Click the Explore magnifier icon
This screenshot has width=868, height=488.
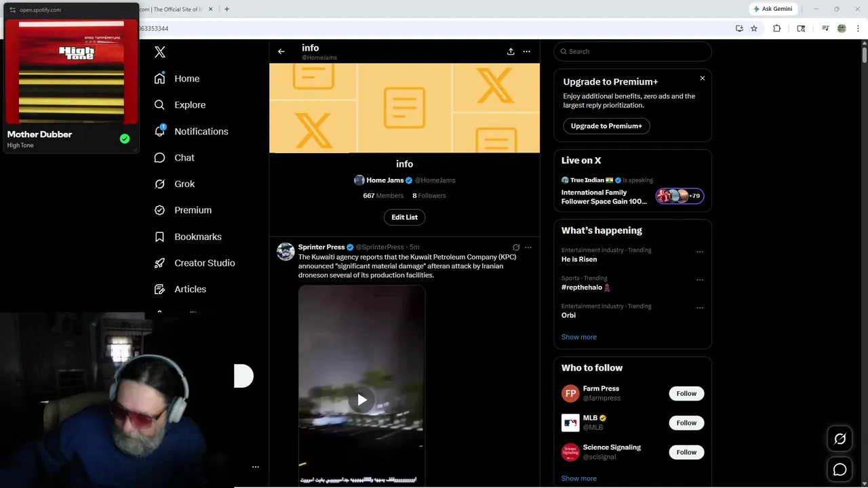[x=159, y=105]
